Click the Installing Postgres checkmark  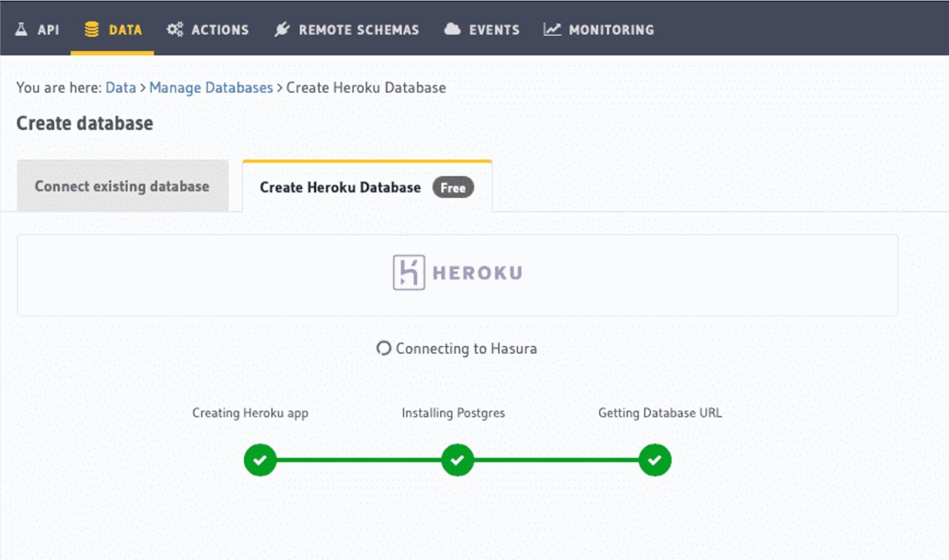point(457,459)
